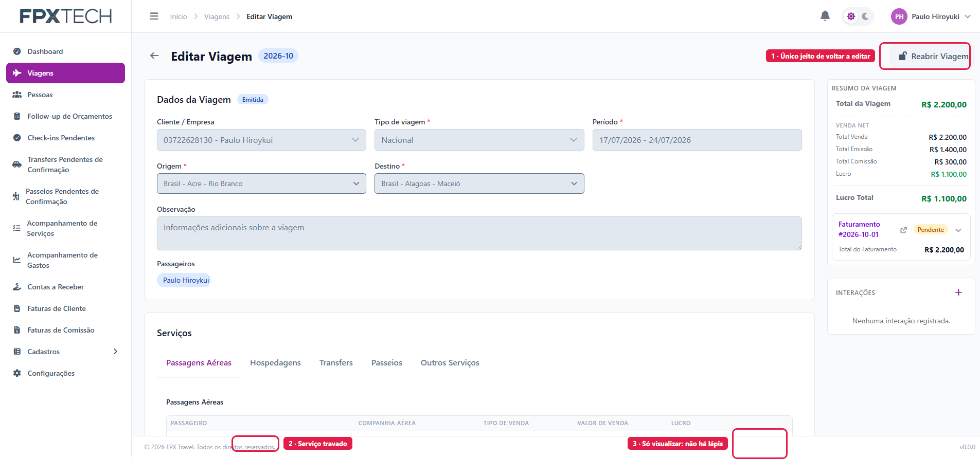The image size is (980, 459).
Task: Expand the Cadastros submenu chevron
Action: tap(115, 352)
